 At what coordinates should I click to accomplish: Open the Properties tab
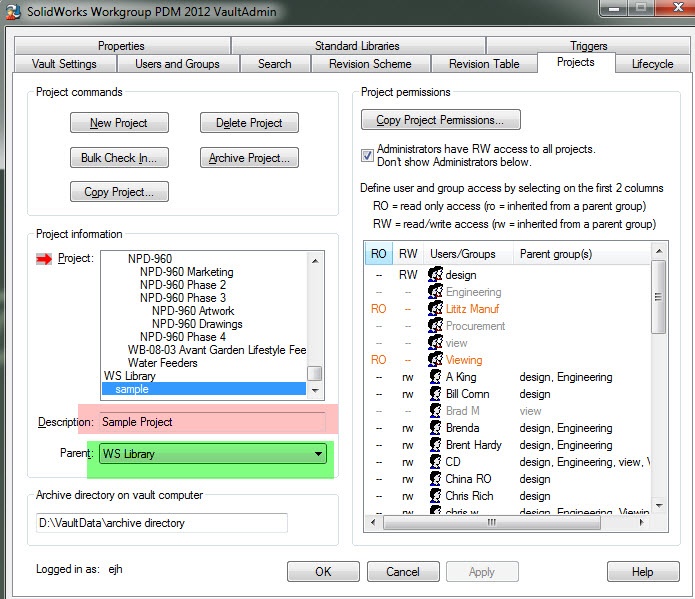121,46
